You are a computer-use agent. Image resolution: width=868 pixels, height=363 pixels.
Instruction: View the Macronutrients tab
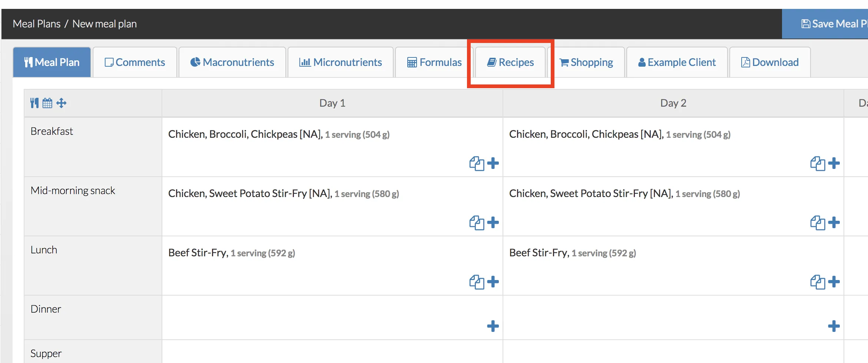click(232, 62)
